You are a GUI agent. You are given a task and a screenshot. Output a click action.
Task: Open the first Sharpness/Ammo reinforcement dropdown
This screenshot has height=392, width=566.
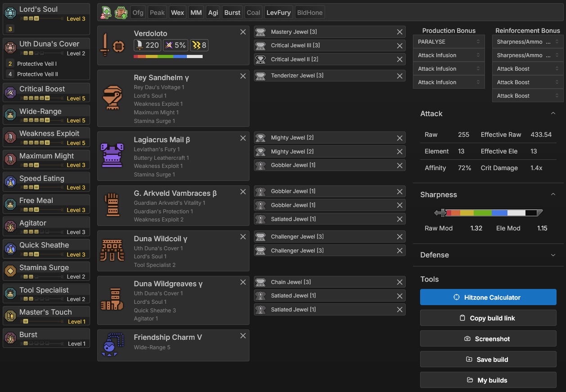click(x=528, y=41)
